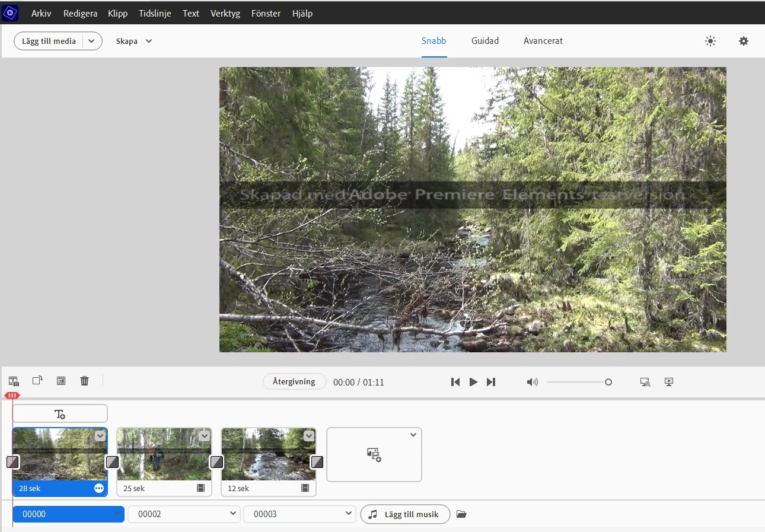
Task: Switch to the Snabb tab
Action: click(x=434, y=41)
